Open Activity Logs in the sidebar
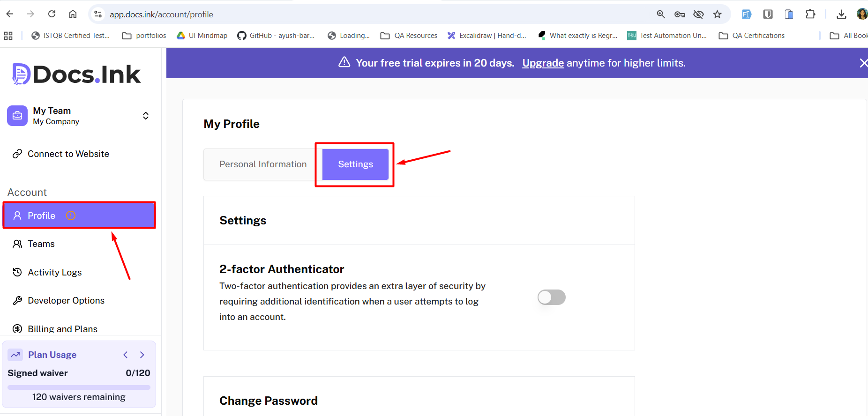The height and width of the screenshot is (416, 868). (x=54, y=272)
